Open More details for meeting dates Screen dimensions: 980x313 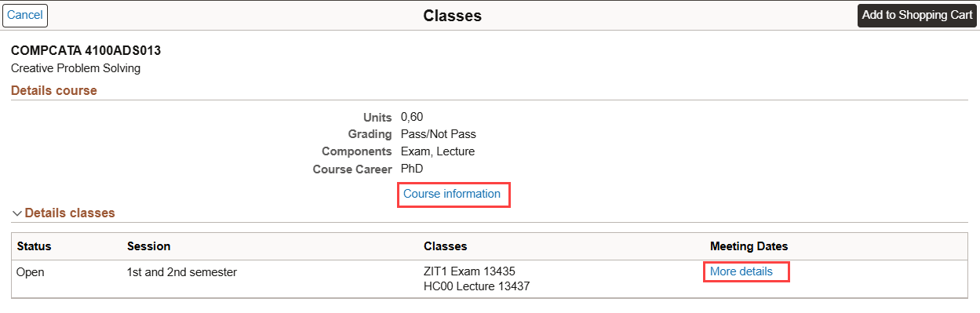(741, 271)
